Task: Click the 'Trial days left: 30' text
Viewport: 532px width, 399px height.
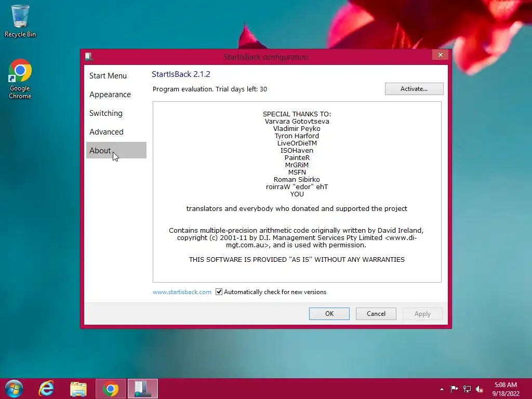Action: 241,89
